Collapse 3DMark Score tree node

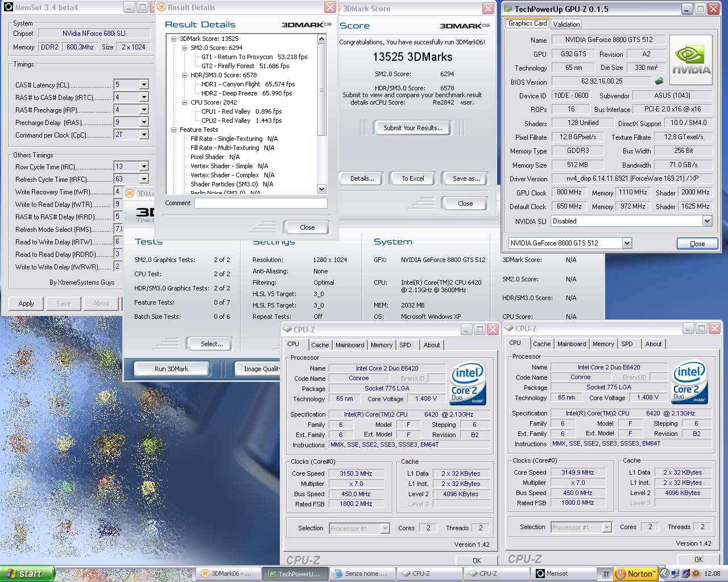coord(174,39)
